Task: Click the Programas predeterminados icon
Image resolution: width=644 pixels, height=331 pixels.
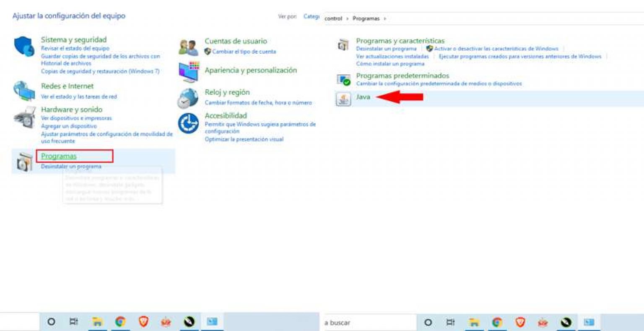Action: [344, 80]
